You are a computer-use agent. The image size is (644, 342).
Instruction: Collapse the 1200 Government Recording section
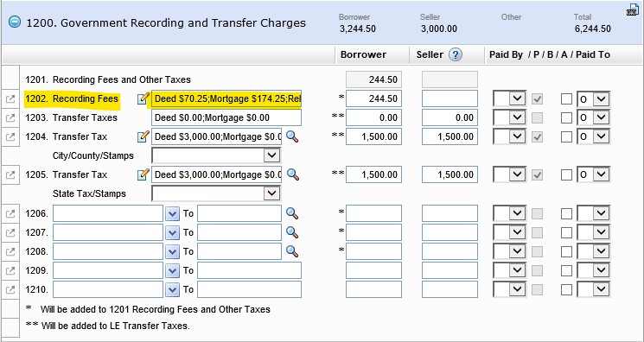pos(15,22)
